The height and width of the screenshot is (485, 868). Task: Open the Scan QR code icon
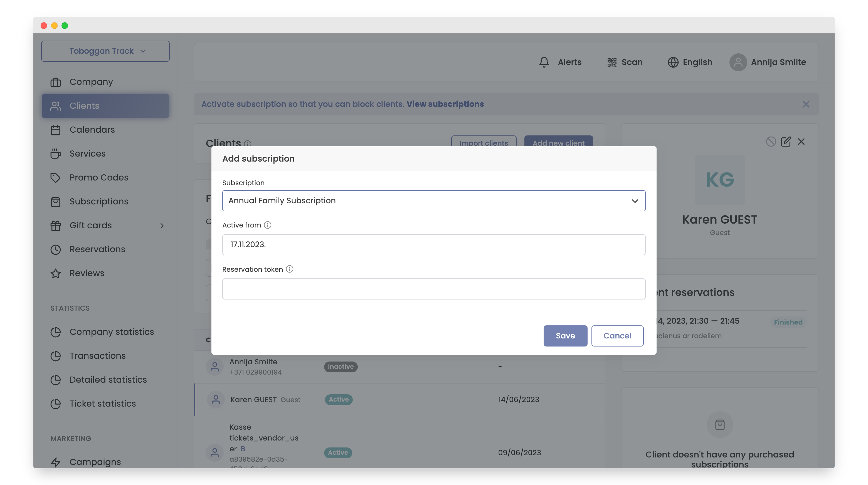[611, 62]
